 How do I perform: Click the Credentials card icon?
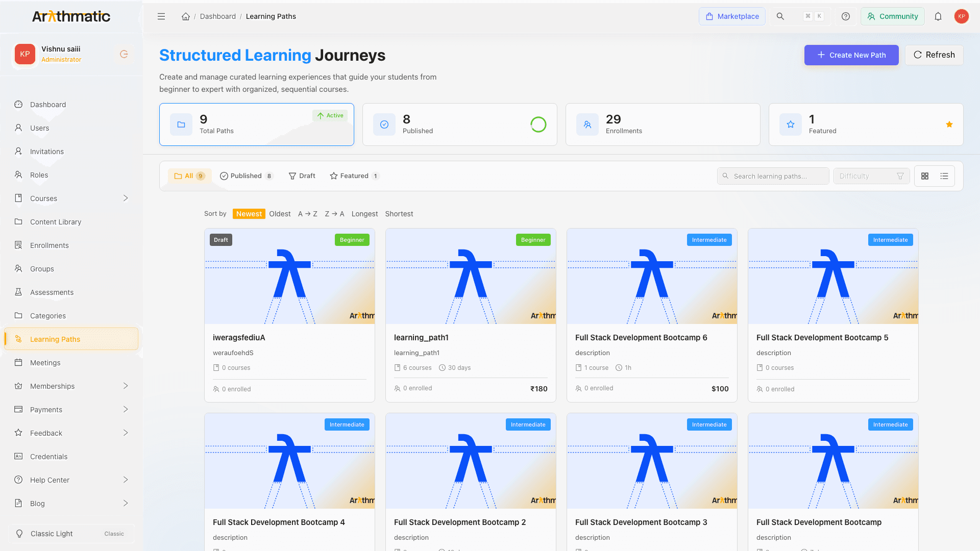[x=18, y=456]
